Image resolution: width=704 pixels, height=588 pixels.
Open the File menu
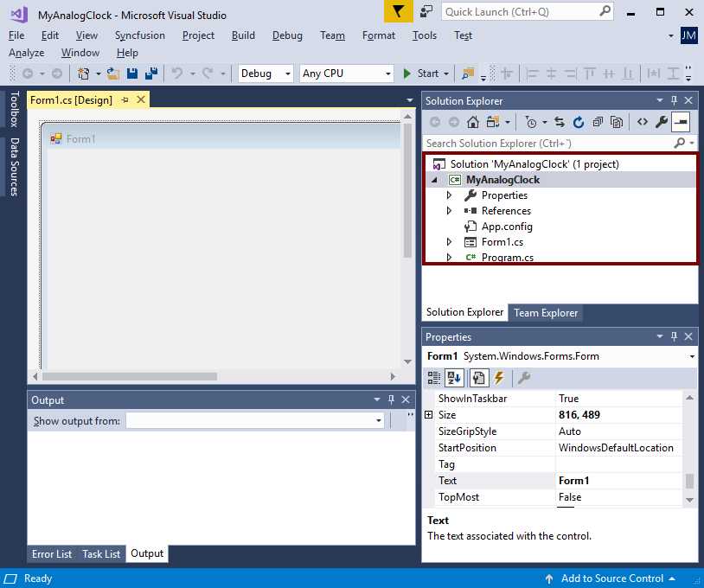(16, 35)
